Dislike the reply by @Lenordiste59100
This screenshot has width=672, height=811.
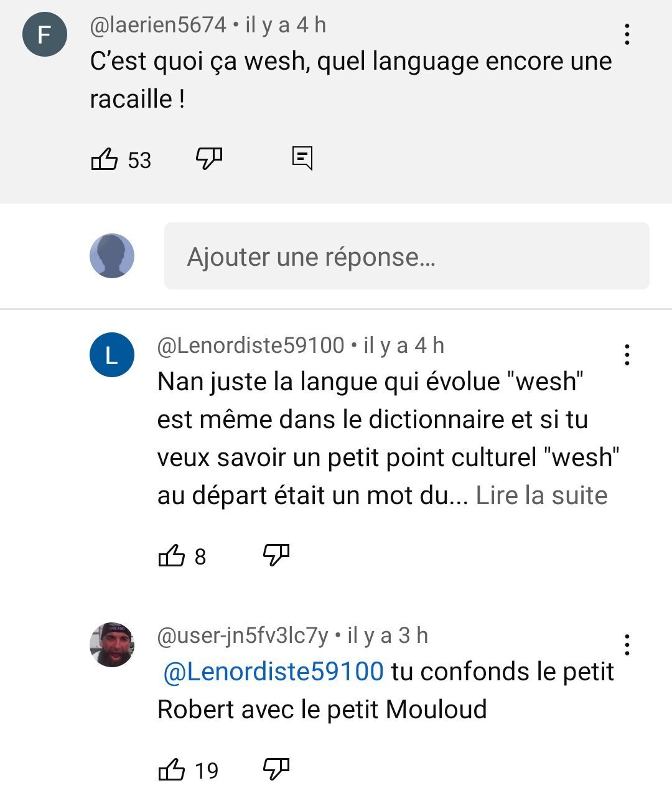[x=276, y=555]
